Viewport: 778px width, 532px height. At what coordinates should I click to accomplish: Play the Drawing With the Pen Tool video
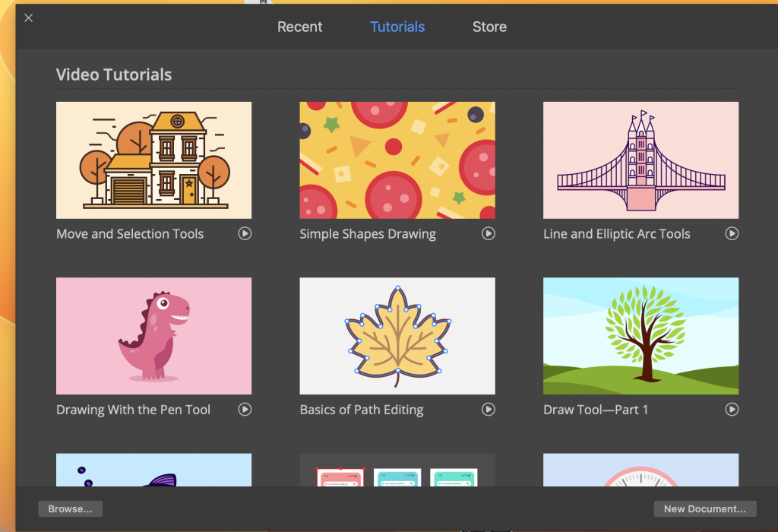pos(245,409)
